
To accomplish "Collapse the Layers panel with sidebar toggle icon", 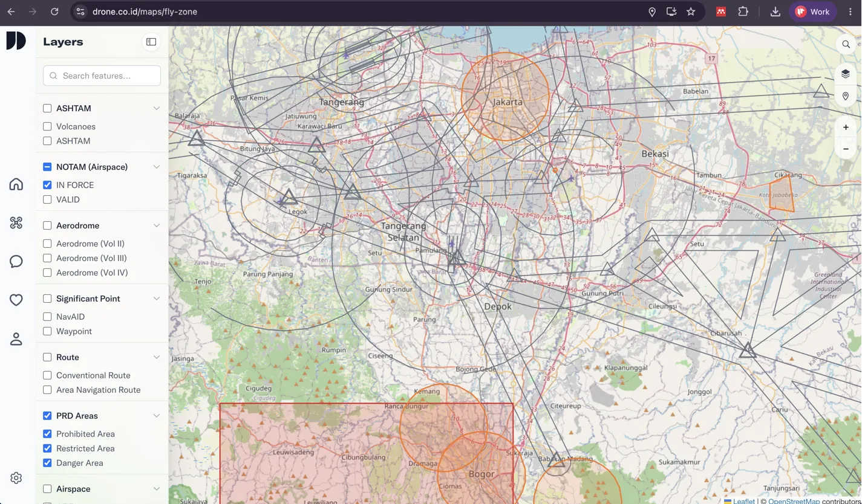I will coord(151,42).
